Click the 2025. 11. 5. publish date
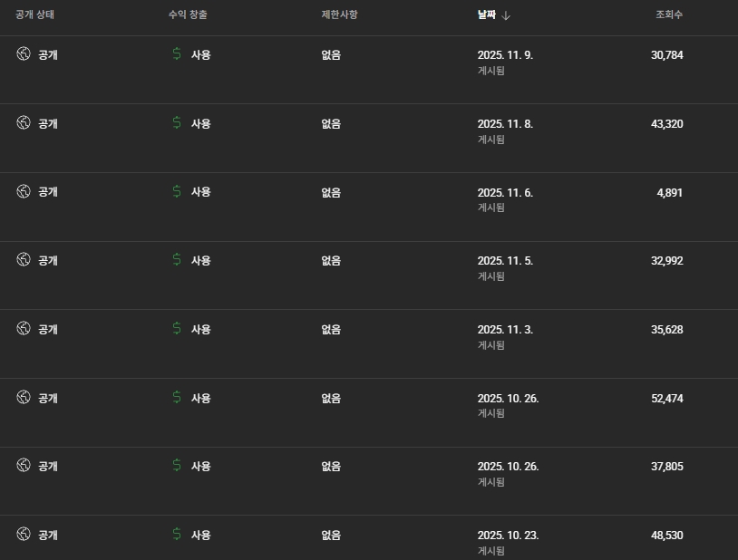738x560 pixels. (505, 261)
